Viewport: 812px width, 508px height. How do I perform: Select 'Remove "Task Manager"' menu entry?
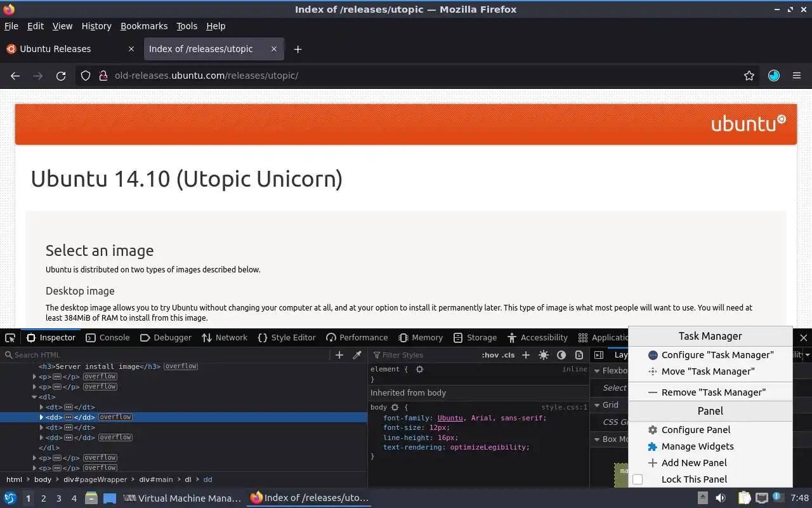710,392
